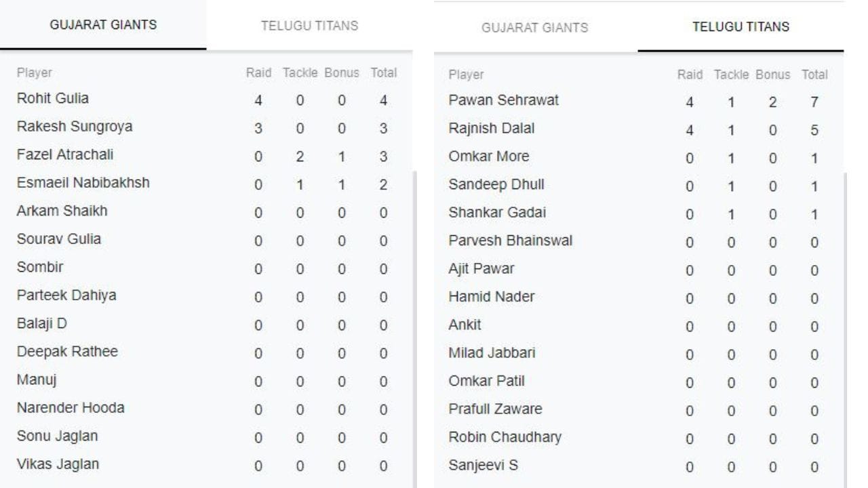Click the Gujarat Giants table vertical scrollbar

point(414,325)
